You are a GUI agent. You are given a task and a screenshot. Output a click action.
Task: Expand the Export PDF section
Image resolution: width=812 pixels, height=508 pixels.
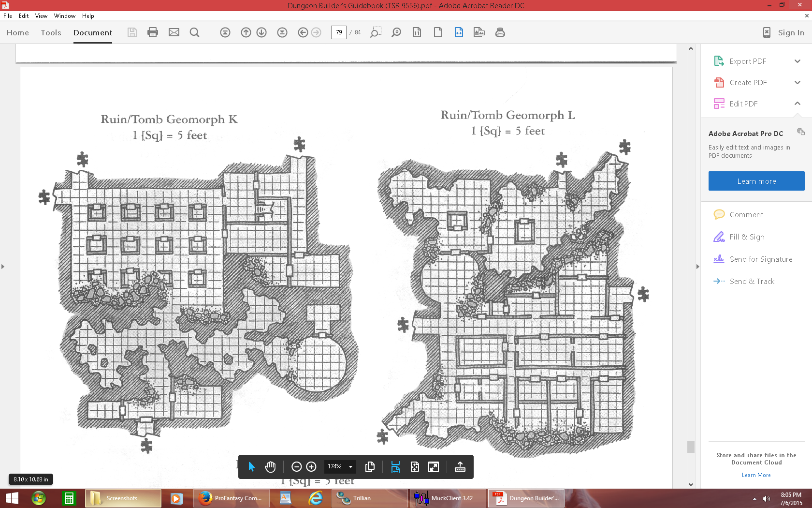click(797, 61)
